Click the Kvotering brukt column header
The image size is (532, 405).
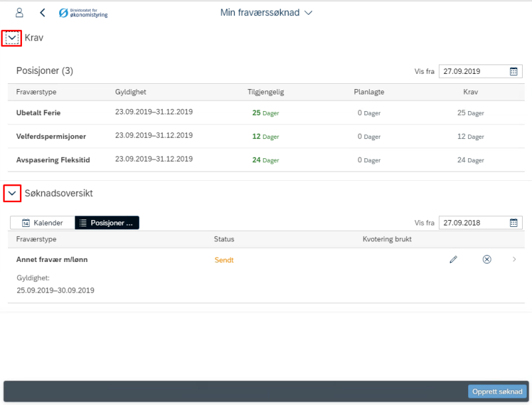(387, 239)
